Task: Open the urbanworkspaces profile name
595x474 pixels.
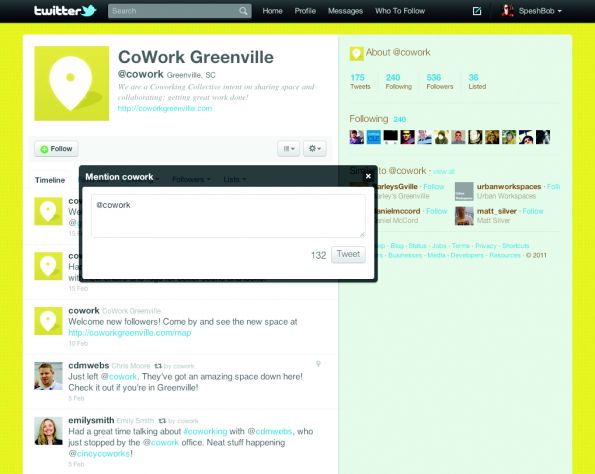Action: [x=509, y=187]
